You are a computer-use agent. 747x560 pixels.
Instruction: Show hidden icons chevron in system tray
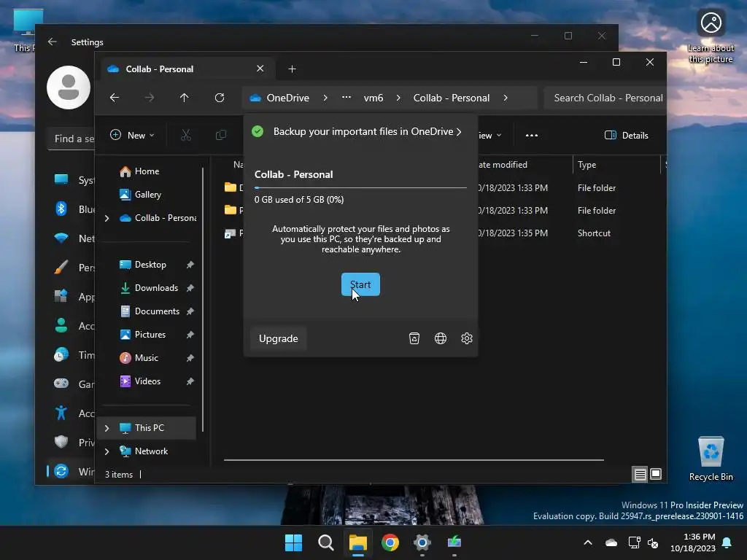pyautogui.click(x=588, y=542)
